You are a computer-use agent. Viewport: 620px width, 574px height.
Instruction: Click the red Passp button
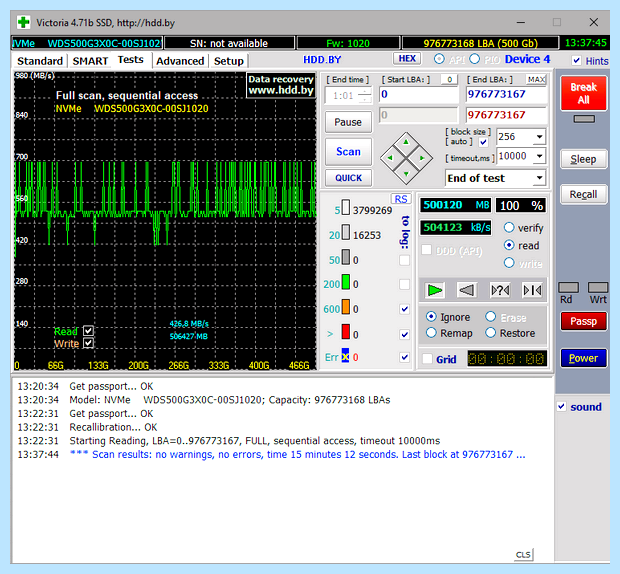click(584, 321)
